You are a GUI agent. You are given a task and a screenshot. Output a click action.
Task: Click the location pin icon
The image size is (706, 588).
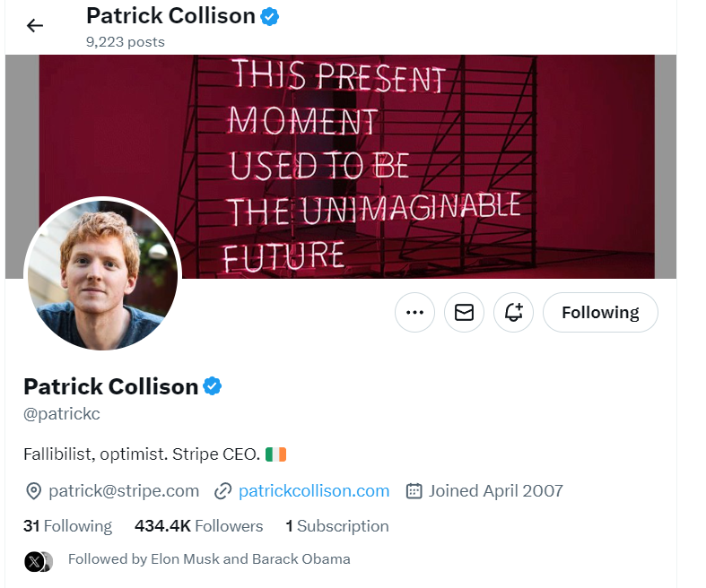tap(33, 490)
